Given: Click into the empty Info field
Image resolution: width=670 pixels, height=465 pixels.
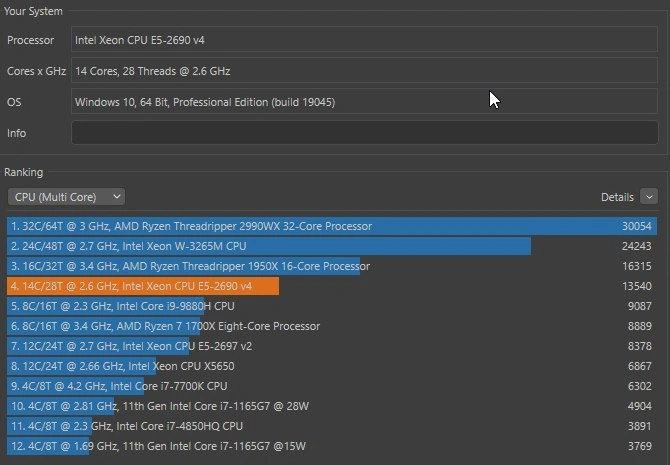Looking at the screenshot, I should 364,133.
